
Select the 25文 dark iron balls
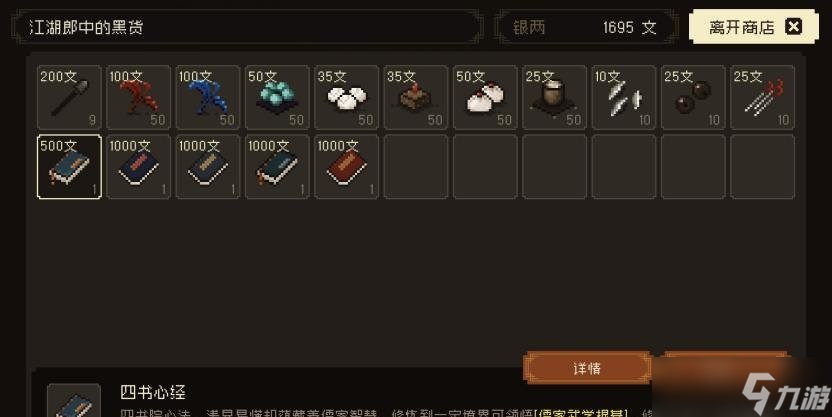click(x=693, y=98)
